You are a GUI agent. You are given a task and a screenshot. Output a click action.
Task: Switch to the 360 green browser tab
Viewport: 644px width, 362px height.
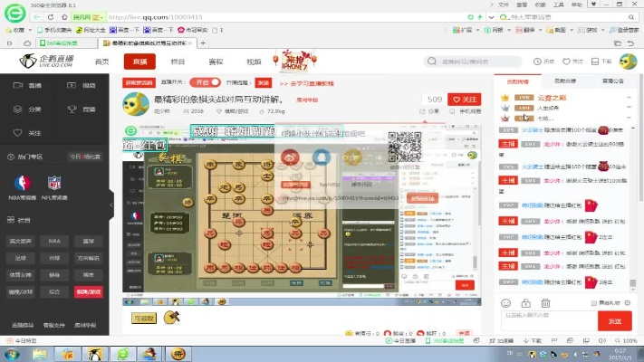pos(66,43)
